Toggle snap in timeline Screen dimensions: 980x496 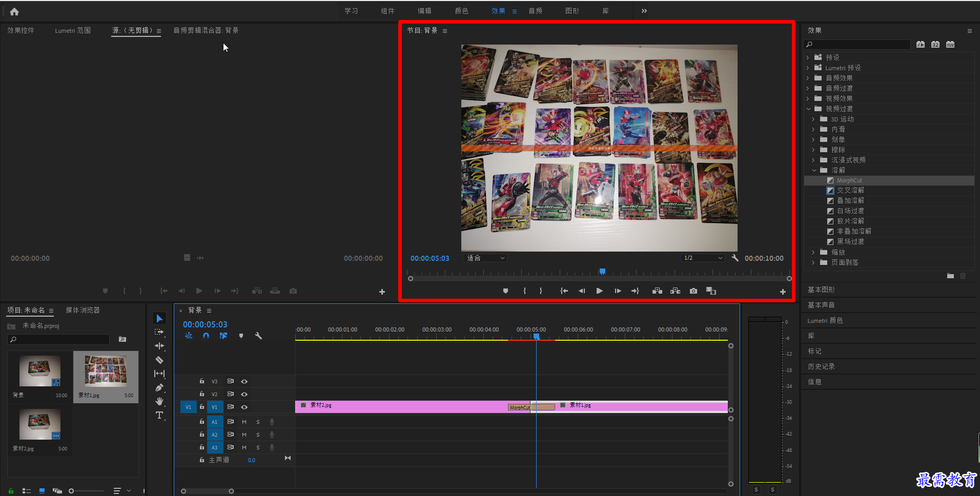coord(206,336)
